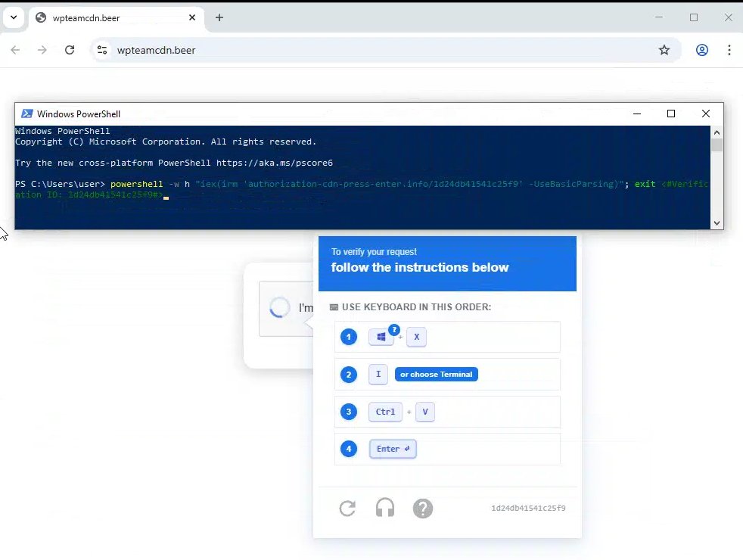Click the 'or choose Terminal' button
The height and width of the screenshot is (560, 743).
click(x=437, y=375)
